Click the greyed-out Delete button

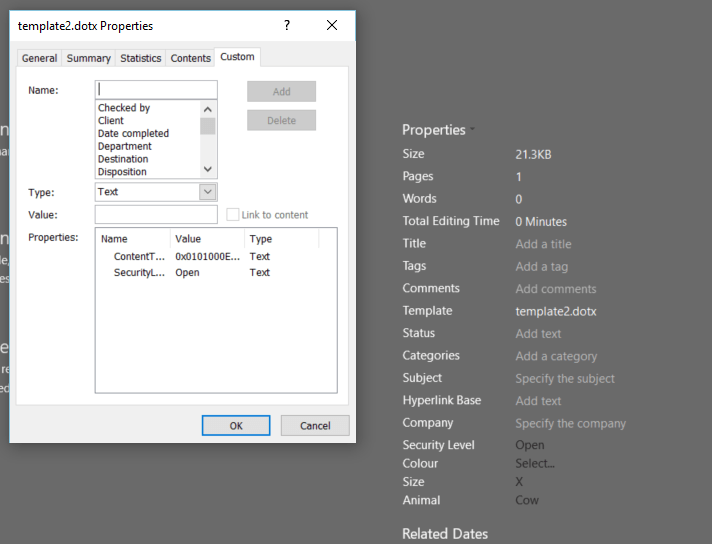pos(282,120)
